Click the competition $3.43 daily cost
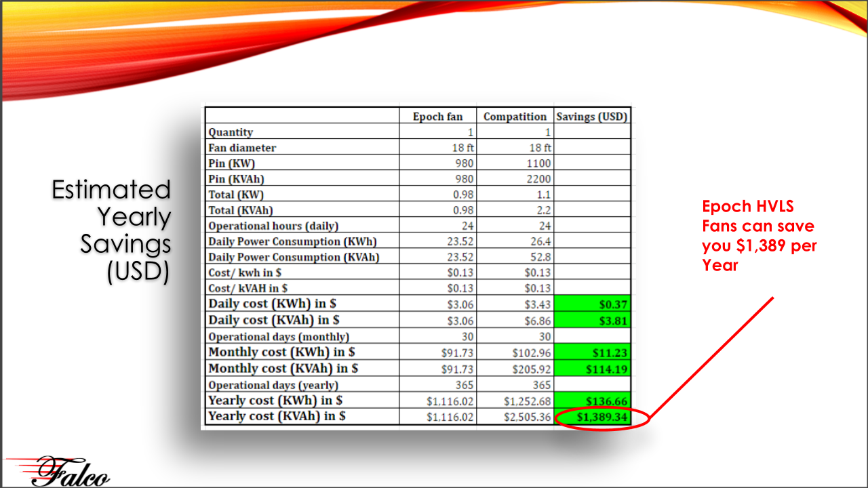 tap(538, 305)
